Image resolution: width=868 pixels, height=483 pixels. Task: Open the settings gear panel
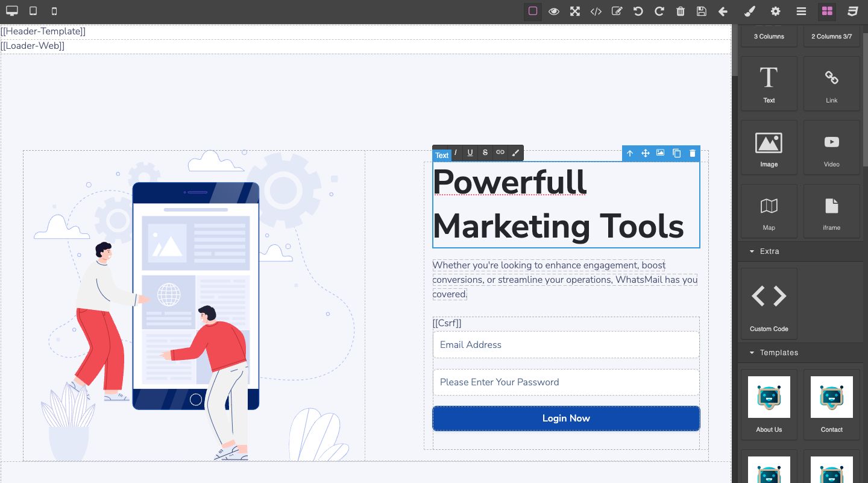(x=776, y=11)
